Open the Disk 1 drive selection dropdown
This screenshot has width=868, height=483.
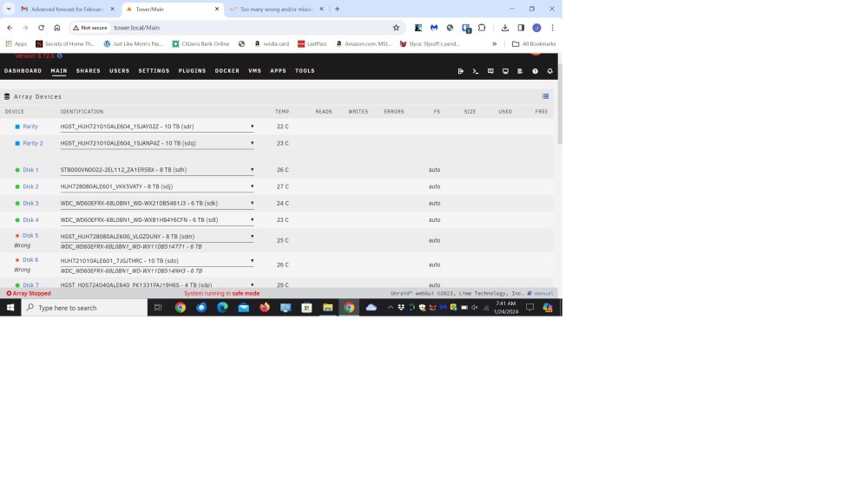[x=157, y=170]
